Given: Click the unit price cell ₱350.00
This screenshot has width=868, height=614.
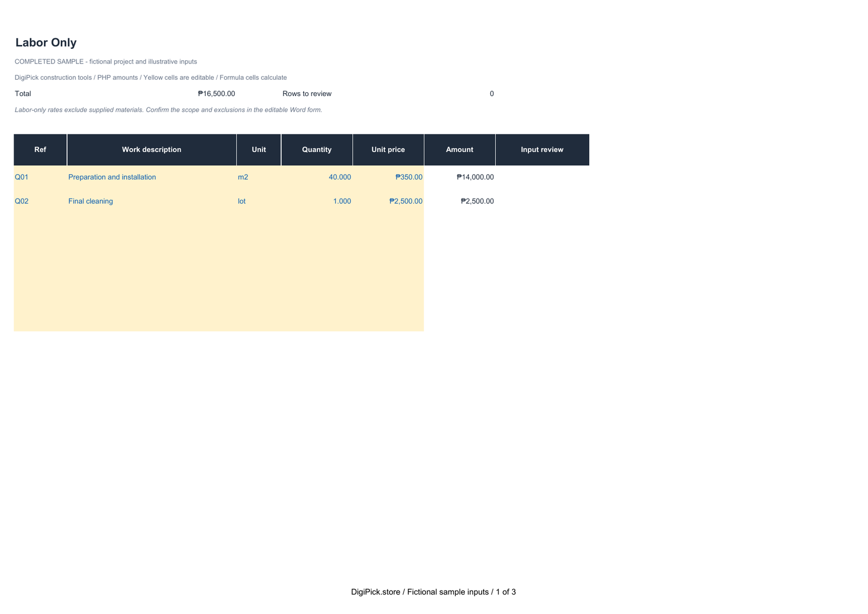Looking at the screenshot, I should click(388, 177).
